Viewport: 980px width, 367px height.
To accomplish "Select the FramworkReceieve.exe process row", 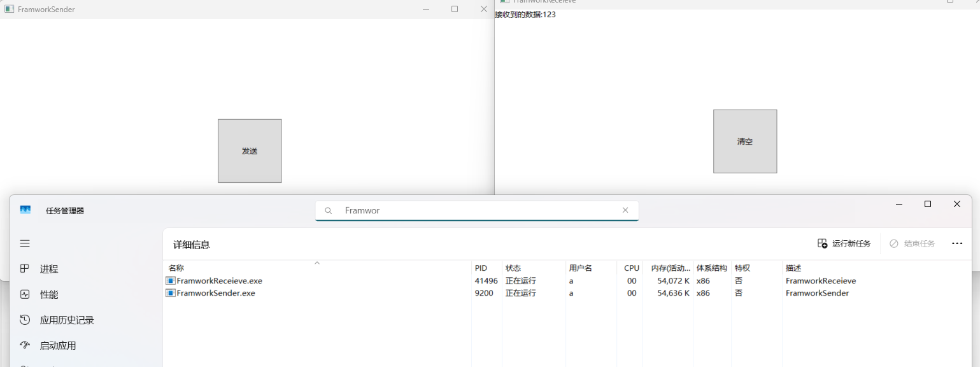I will click(x=219, y=281).
